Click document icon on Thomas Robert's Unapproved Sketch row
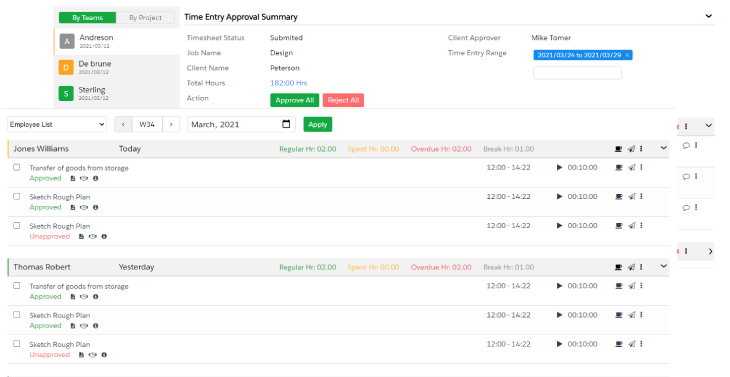 [x=81, y=355]
